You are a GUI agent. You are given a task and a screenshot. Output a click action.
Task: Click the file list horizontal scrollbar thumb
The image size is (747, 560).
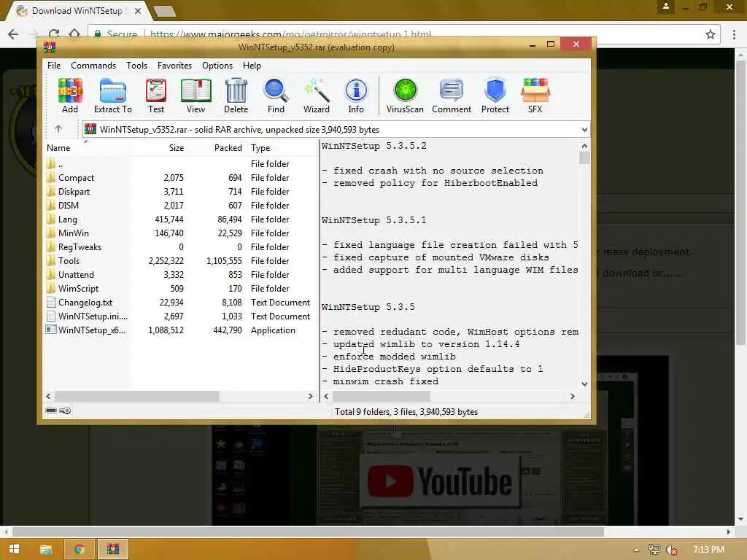137,396
